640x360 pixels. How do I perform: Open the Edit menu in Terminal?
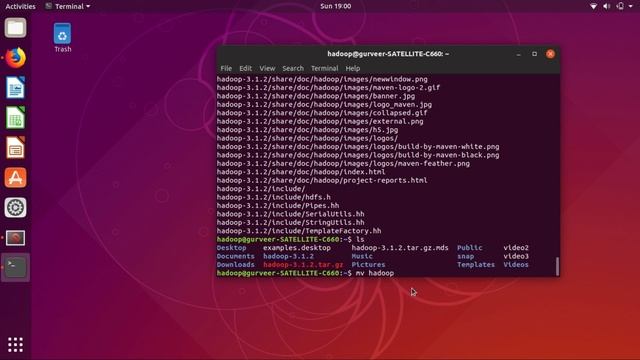click(x=245, y=68)
